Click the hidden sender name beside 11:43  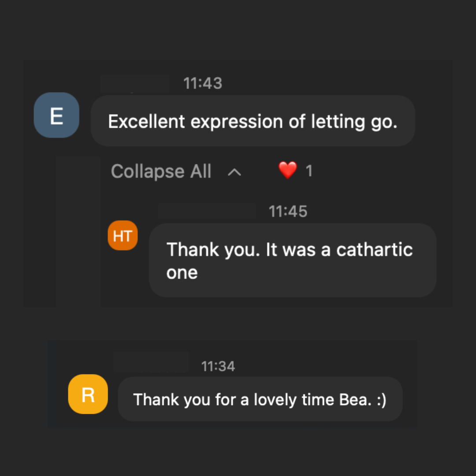pyautogui.click(x=135, y=84)
